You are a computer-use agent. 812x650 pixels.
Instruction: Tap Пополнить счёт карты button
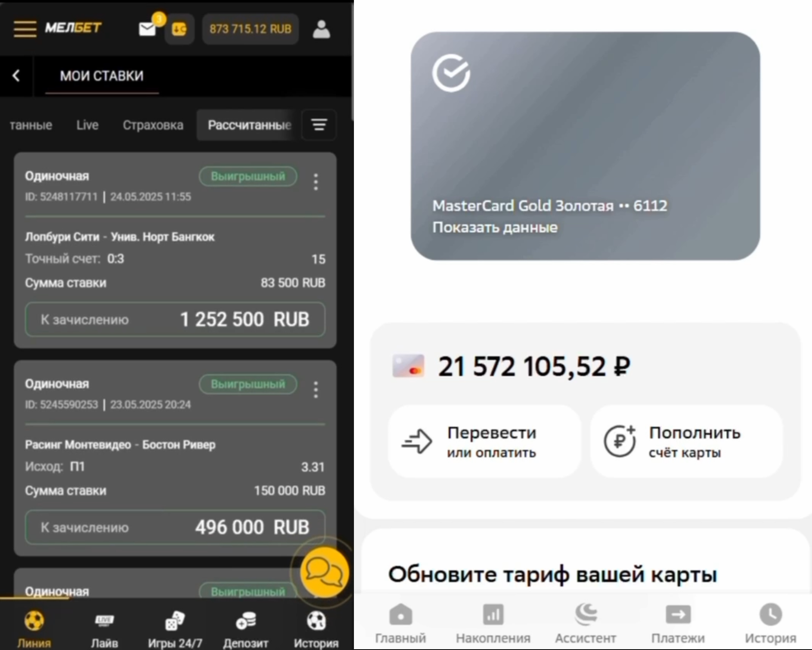686,442
